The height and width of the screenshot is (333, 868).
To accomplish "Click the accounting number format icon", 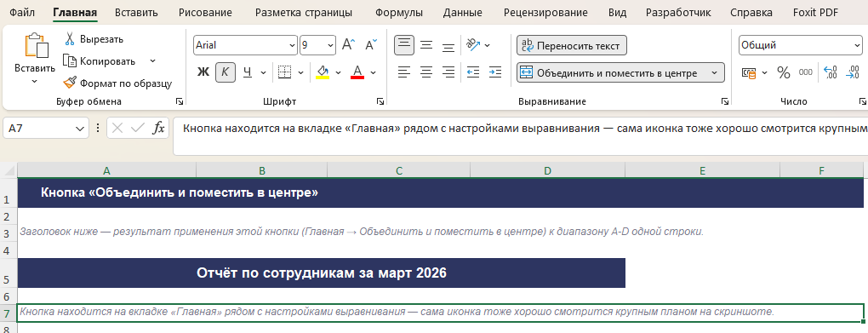I will click(748, 72).
